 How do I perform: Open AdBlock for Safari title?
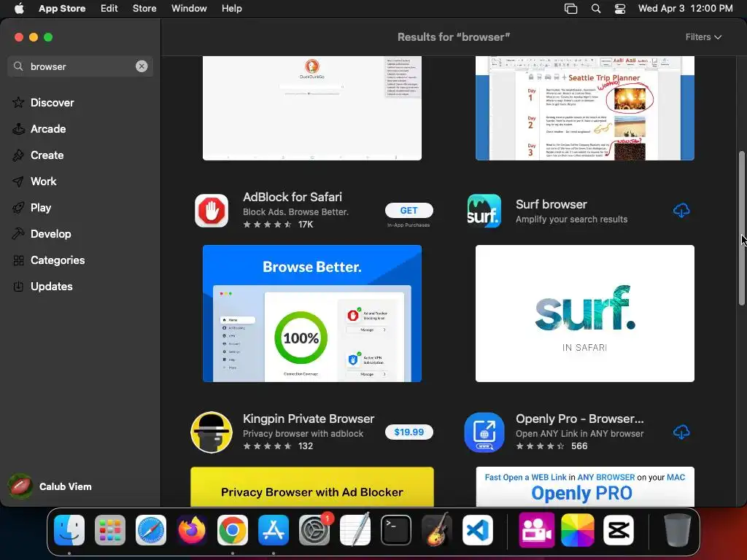coord(293,197)
